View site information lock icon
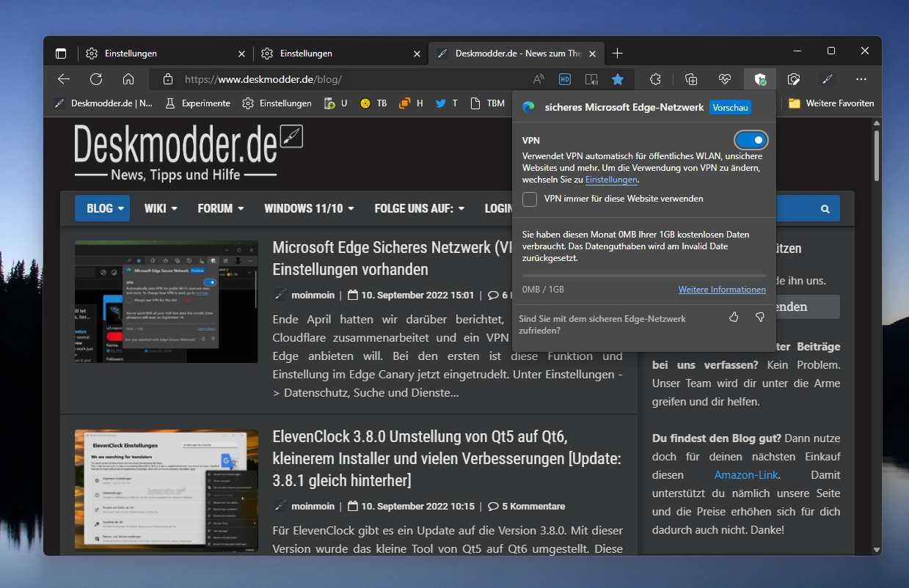Image resolution: width=909 pixels, height=588 pixels. click(x=168, y=79)
